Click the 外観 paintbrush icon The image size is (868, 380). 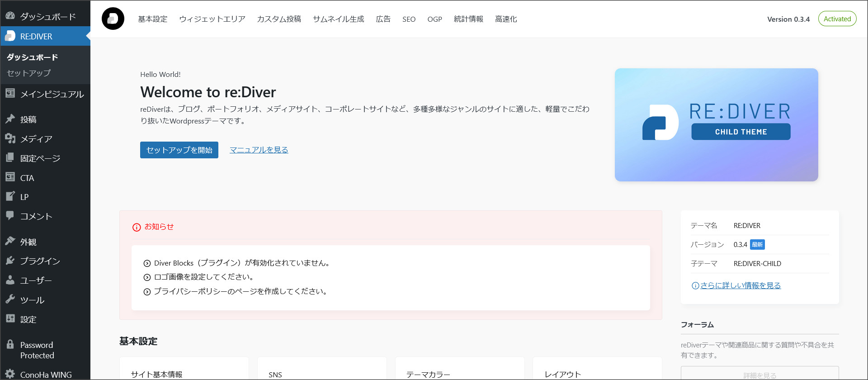[10, 242]
